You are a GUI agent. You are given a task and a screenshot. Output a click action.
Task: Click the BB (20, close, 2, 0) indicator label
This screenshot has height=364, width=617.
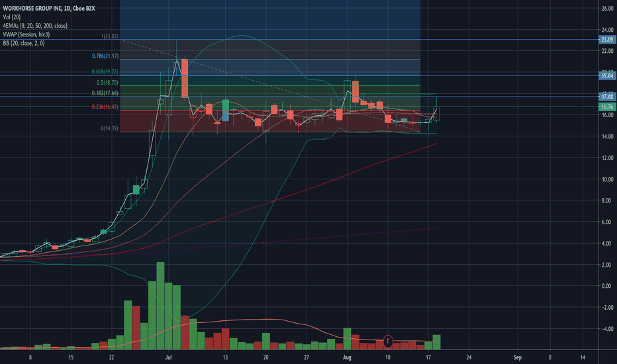24,43
